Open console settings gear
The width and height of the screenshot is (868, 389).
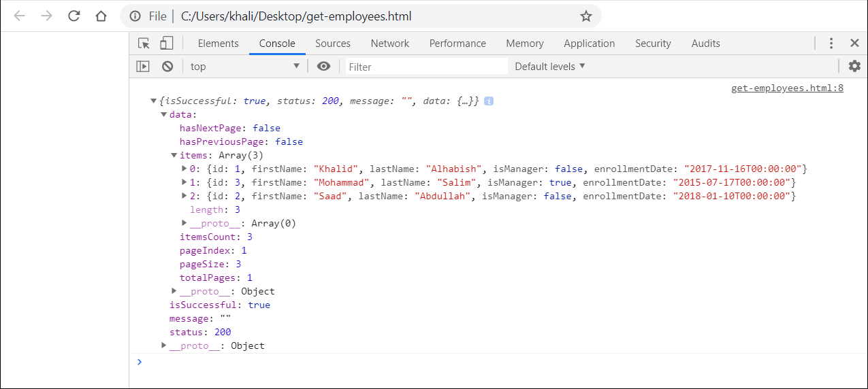coord(854,66)
